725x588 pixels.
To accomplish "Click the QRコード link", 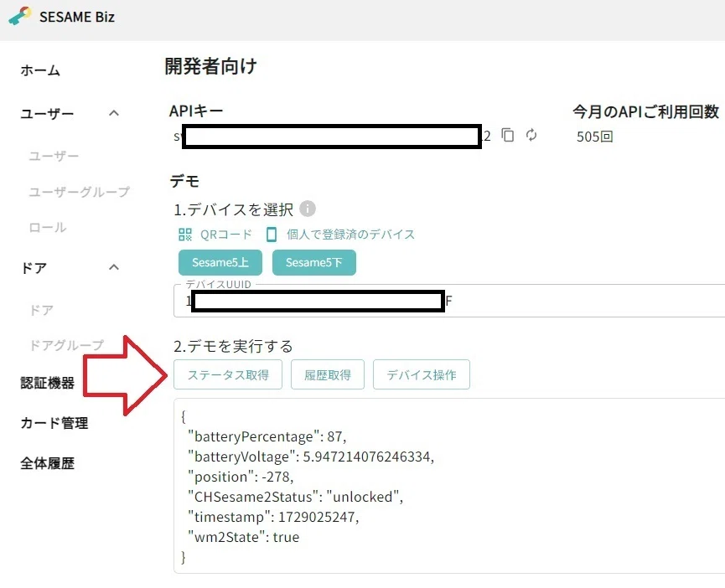I will [226, 235].
